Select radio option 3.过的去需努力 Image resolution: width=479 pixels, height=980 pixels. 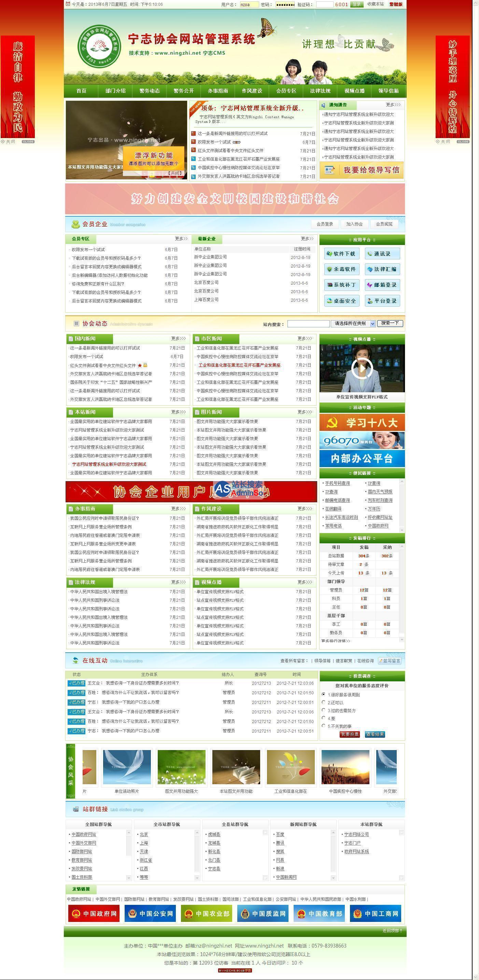324,710
